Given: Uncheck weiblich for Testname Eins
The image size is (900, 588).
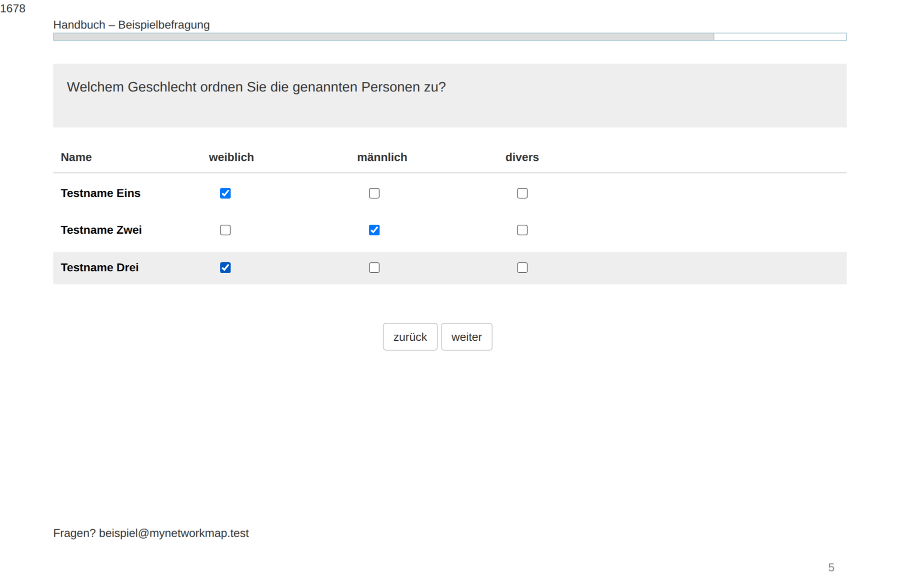Looking at the screenshot, I should pos(225,193).
